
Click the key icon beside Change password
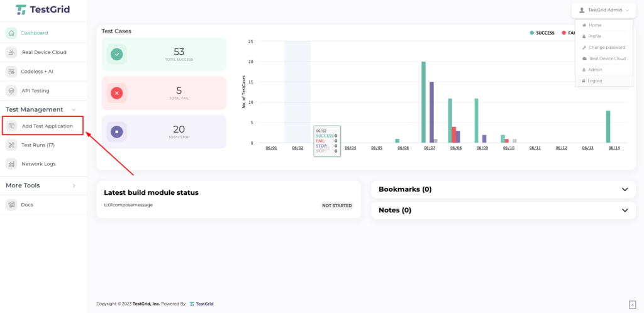tap(584, 48)
